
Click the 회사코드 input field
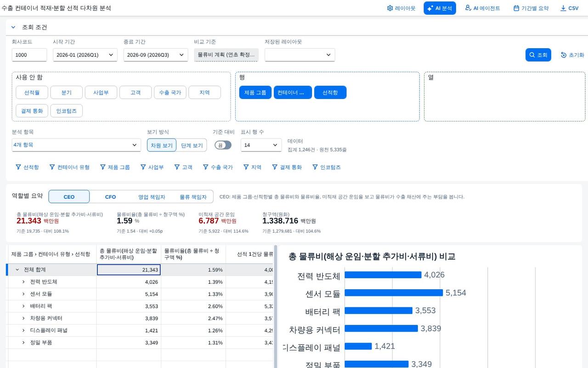pos(29,55)
